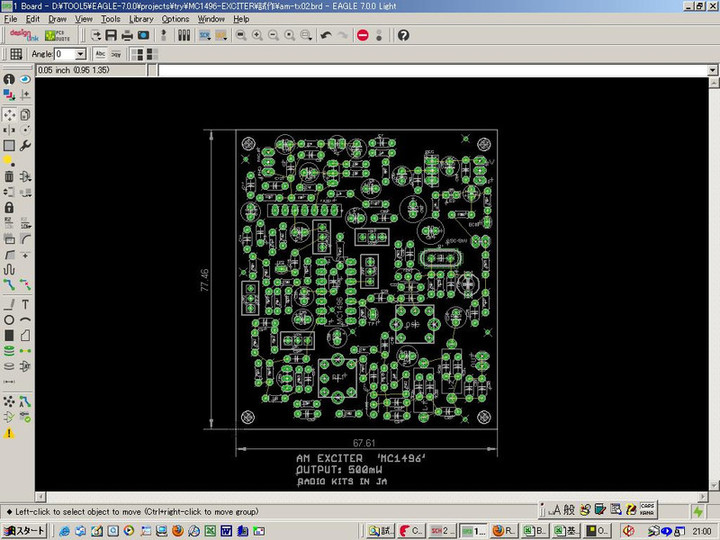Select the Move tool
This screenshot has width=720, height=540.
(9, 115)
